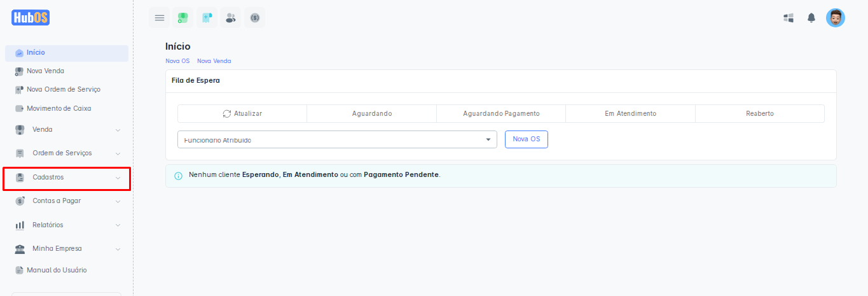868x296 pixels.
Task: Click the green new sale box icon
Action: 183,18
